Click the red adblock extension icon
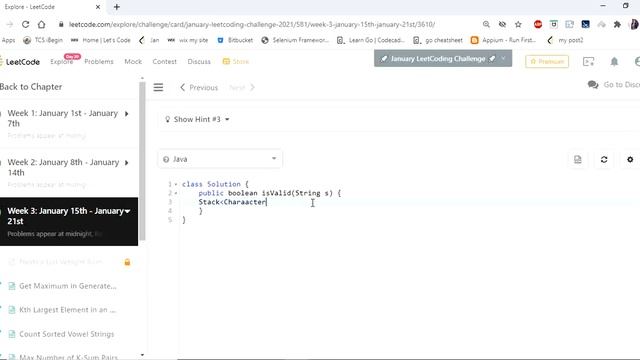This screenshot has width=640, height=360. pyautogui.click(x=538, y=24)
